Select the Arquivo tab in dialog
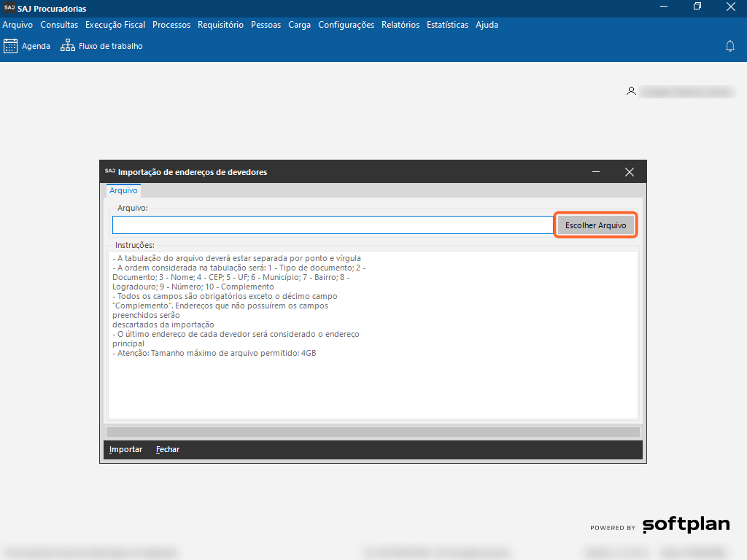This screenshot has width=747, height=560. coord(123,190)
